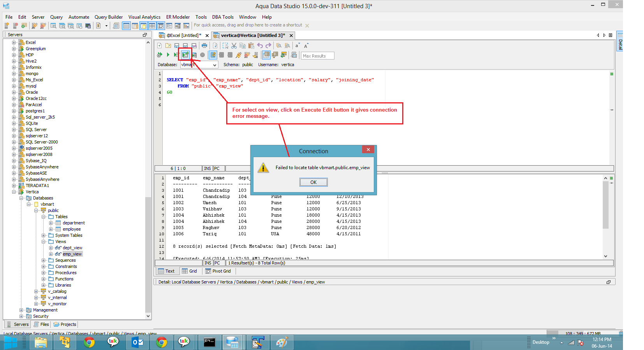This screenshot has height=350, width=644.
Task: Click the Find and Replace icon
Action: click(x=287, y=45)
